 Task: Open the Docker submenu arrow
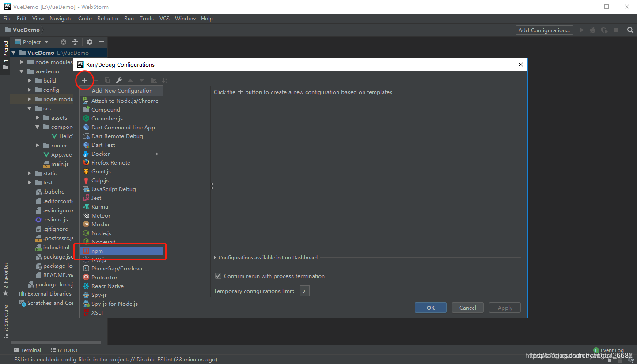[x=157, y=154]
